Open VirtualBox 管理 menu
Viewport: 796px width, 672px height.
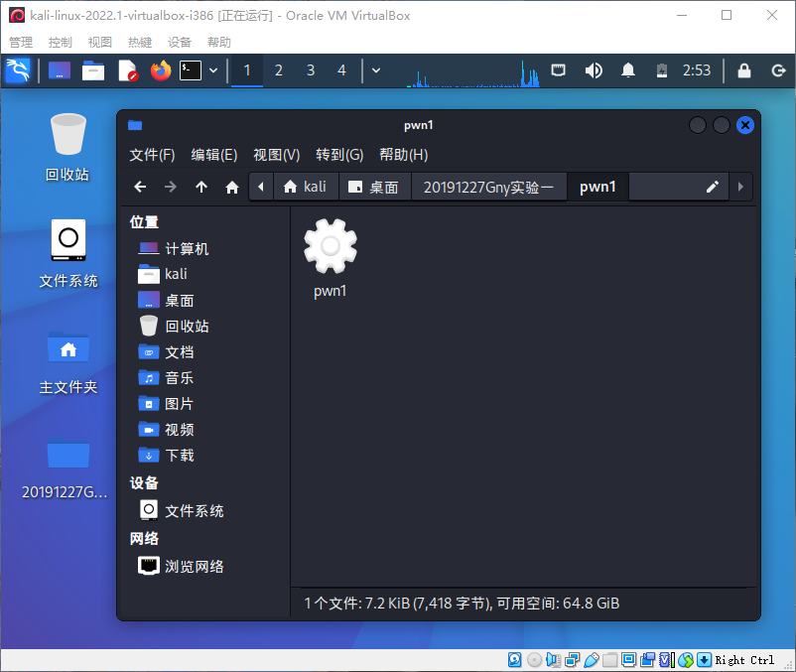21,42
